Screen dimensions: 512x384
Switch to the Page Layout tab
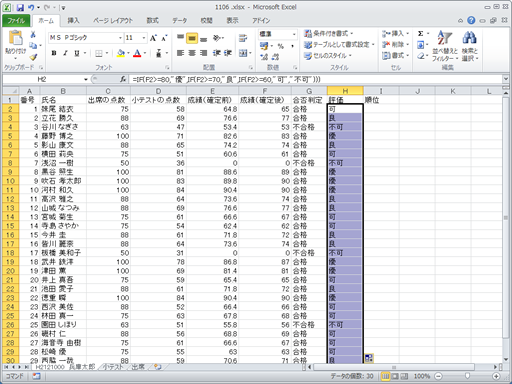(113, 21)
